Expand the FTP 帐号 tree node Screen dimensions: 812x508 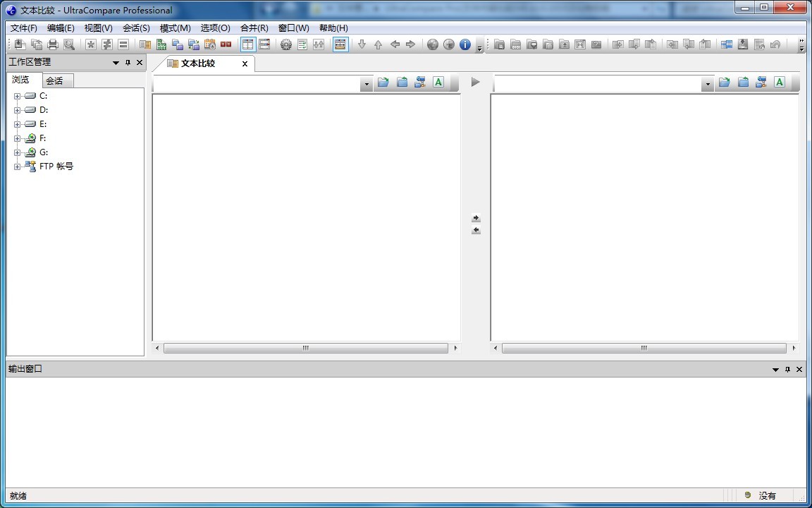coord(17,167)
